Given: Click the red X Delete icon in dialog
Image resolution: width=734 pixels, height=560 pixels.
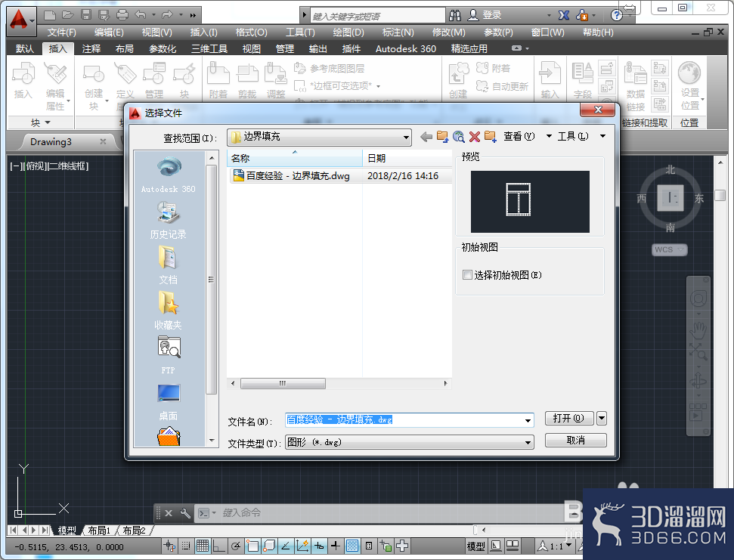Looking at the screenshot, I should (474, 137).
